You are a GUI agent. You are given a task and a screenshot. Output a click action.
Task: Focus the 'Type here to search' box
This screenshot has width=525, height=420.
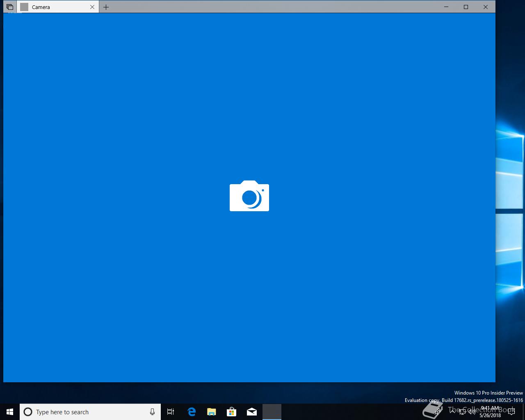(x=90, y=412)
